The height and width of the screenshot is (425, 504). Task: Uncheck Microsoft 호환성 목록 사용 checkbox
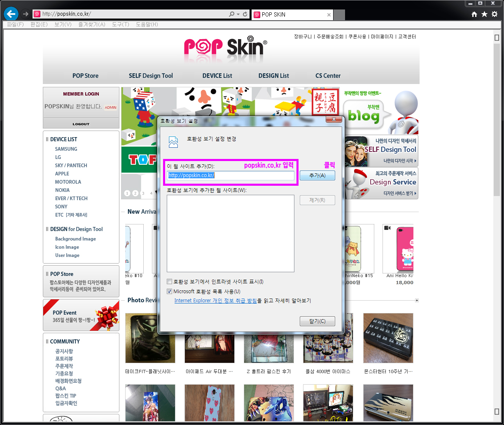pyautogui.click(x=169, y=292)
